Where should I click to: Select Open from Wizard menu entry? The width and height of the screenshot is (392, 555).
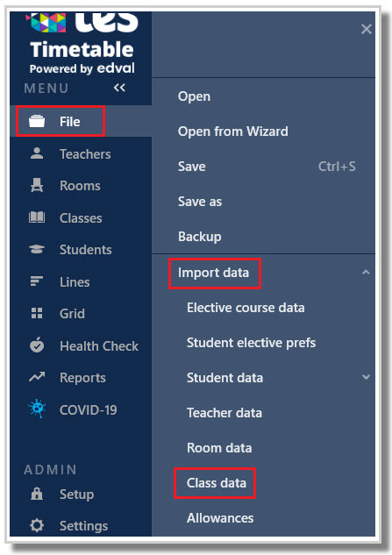tap(233, 132)
